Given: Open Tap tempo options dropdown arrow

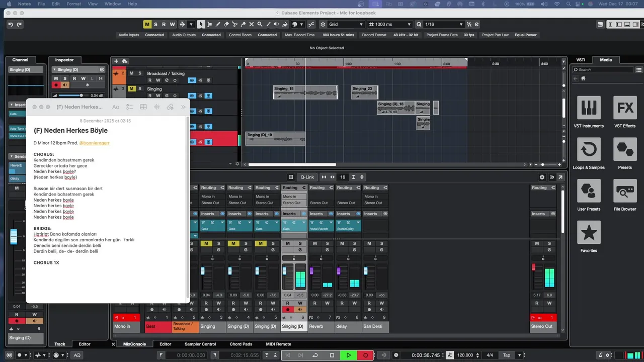Looking at the screenshot, I should click(520, 355).
